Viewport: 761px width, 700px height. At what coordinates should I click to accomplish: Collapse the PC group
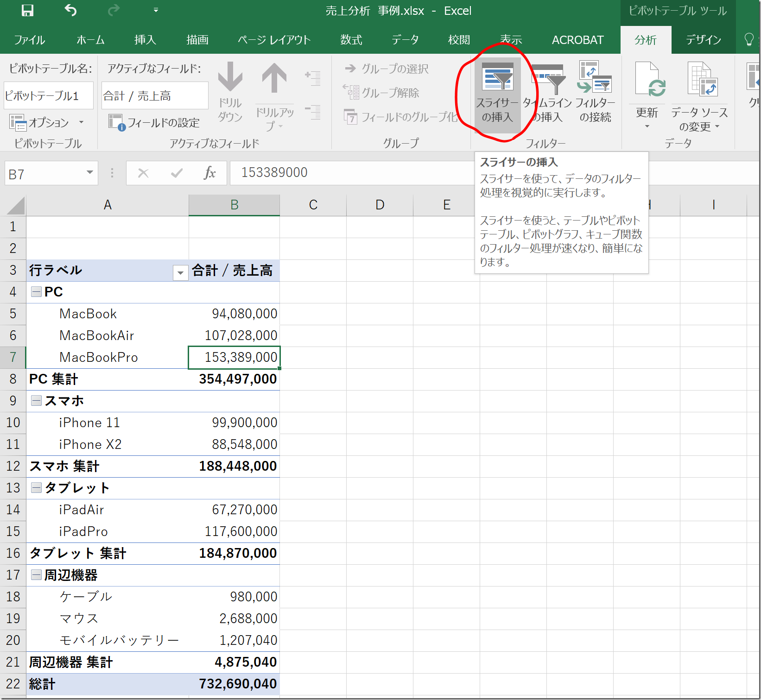pos(36,292)
